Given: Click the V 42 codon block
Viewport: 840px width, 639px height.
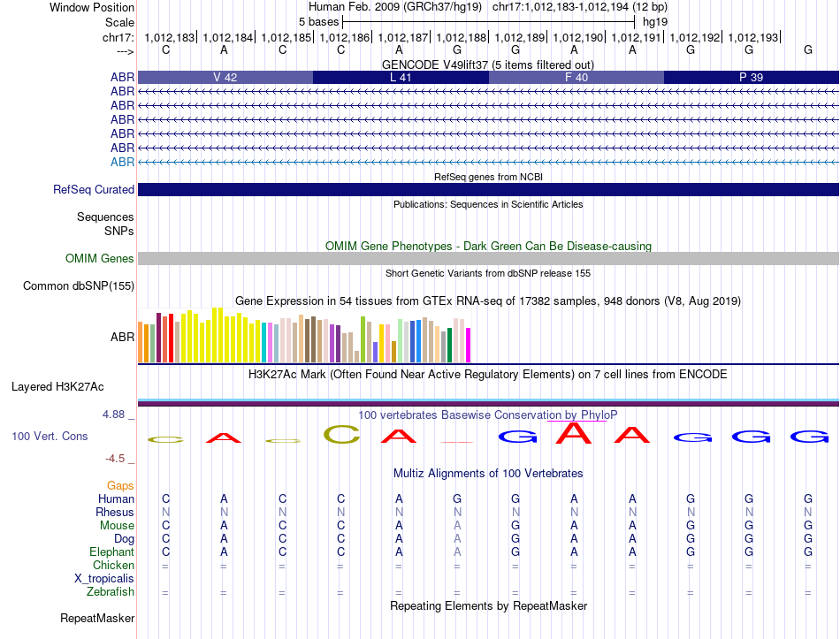Looking at the screenshot, I should coord(225,77).
